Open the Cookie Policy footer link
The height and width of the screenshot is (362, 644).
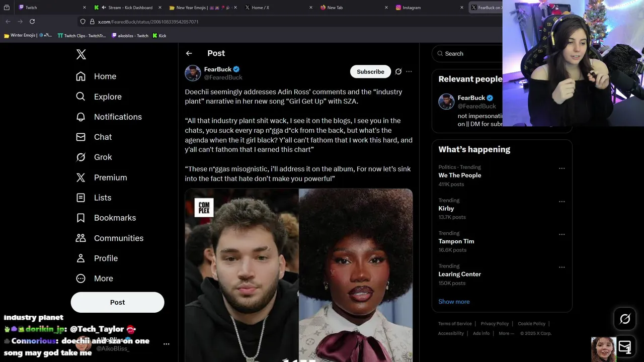[x=531, y=324]
